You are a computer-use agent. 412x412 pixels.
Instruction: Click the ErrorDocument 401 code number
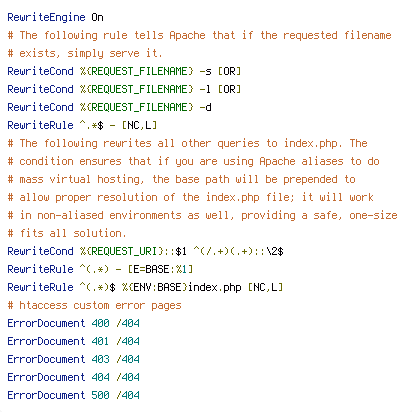click(100, 341)
